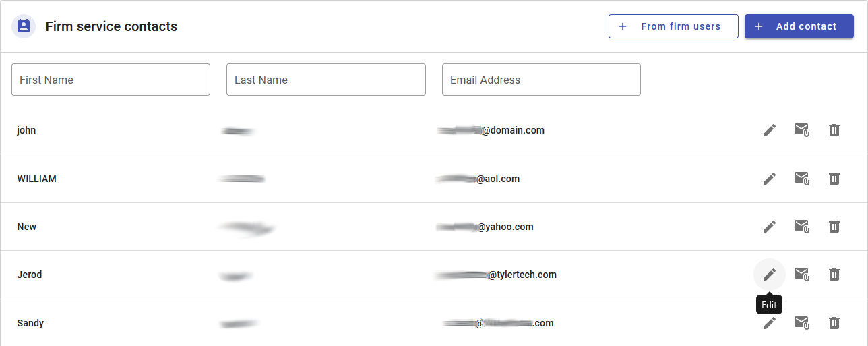This screenshot has width=868, height=346.
Task: Delete the Sandy contact
Action: click(834, 323)
